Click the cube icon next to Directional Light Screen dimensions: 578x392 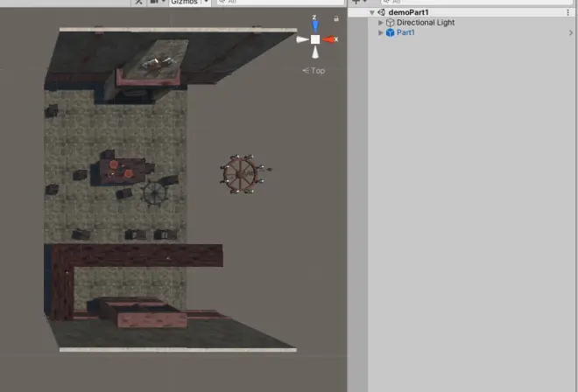[x=390, y=23]
